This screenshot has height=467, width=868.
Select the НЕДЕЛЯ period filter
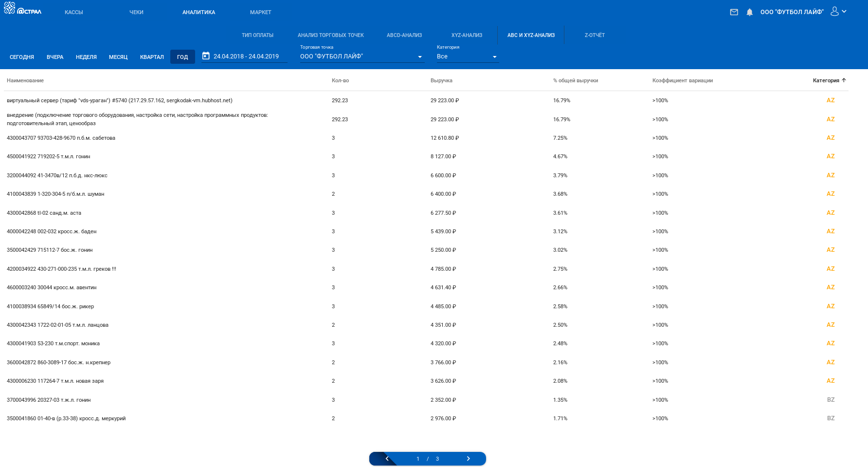tap(86, 57)
